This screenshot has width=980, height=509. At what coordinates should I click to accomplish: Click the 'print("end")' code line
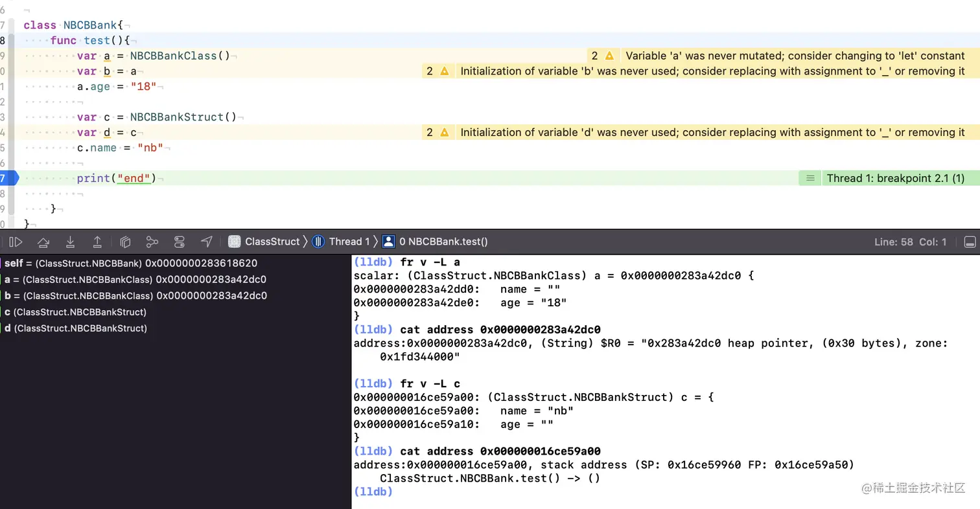click(117, 178)
